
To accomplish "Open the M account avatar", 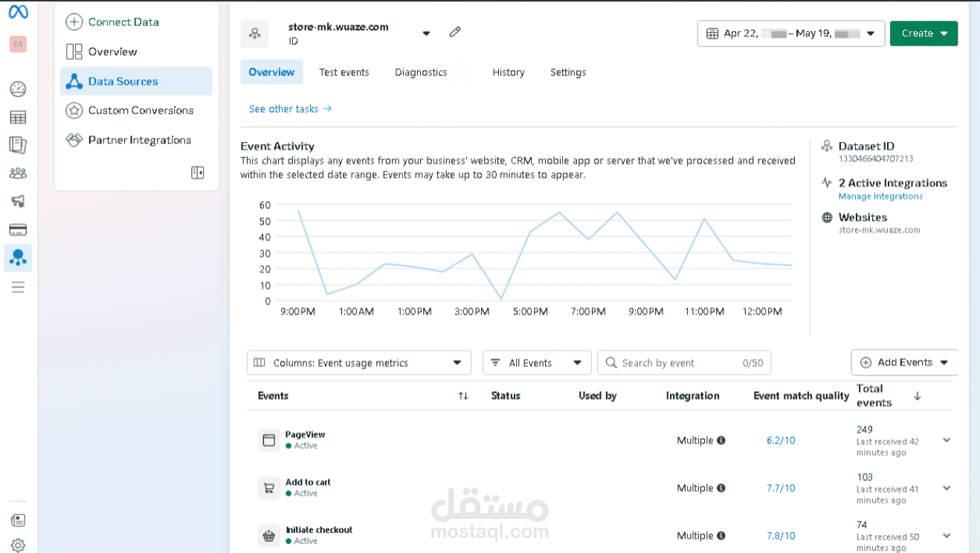I will click(x=18, y=44).
